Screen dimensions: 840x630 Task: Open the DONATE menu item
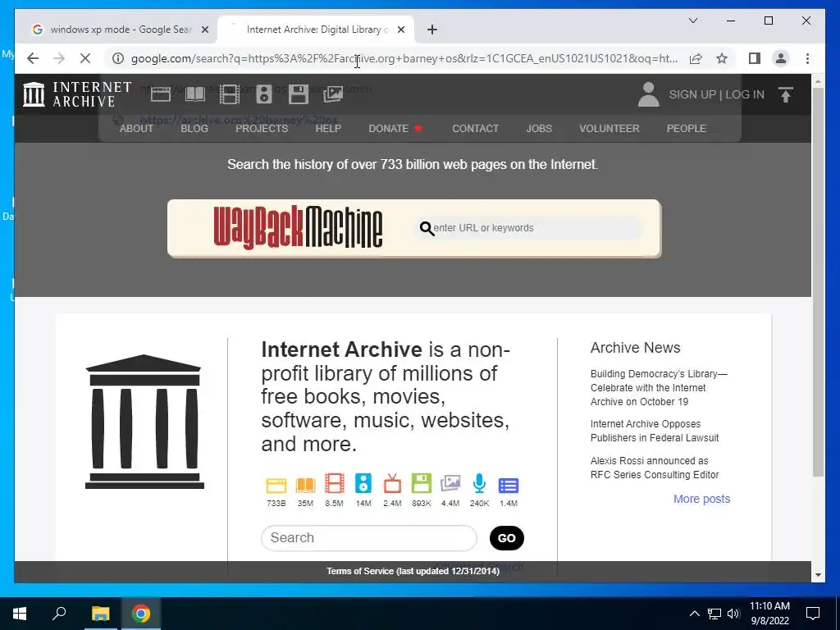[x=395, y=129]
